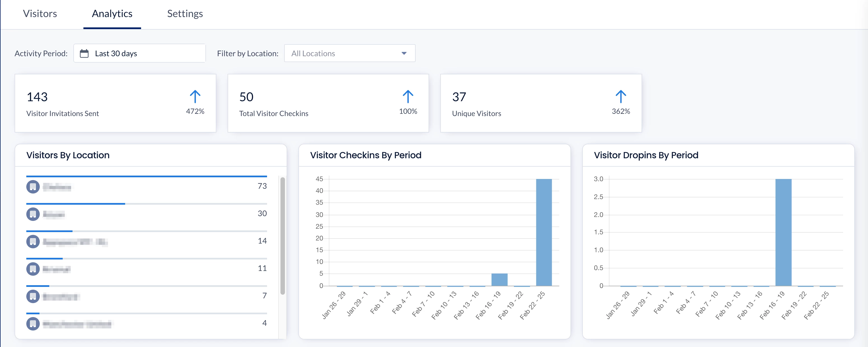Click the up arrow on Visitor Invitations Sent
Image resolution: width=868 pixels, height=347 pixels.
point(195,97)
